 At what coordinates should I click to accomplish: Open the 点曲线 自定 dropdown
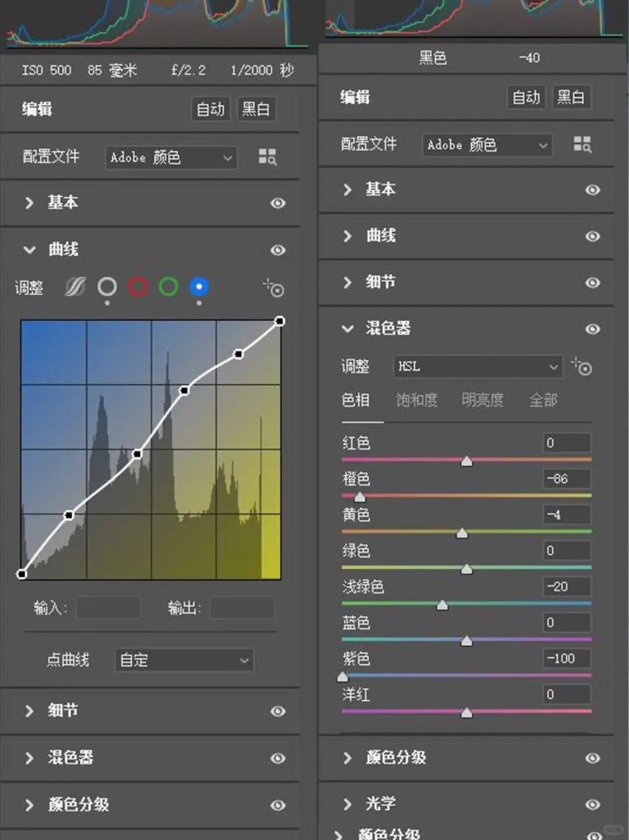coord(183,660)
